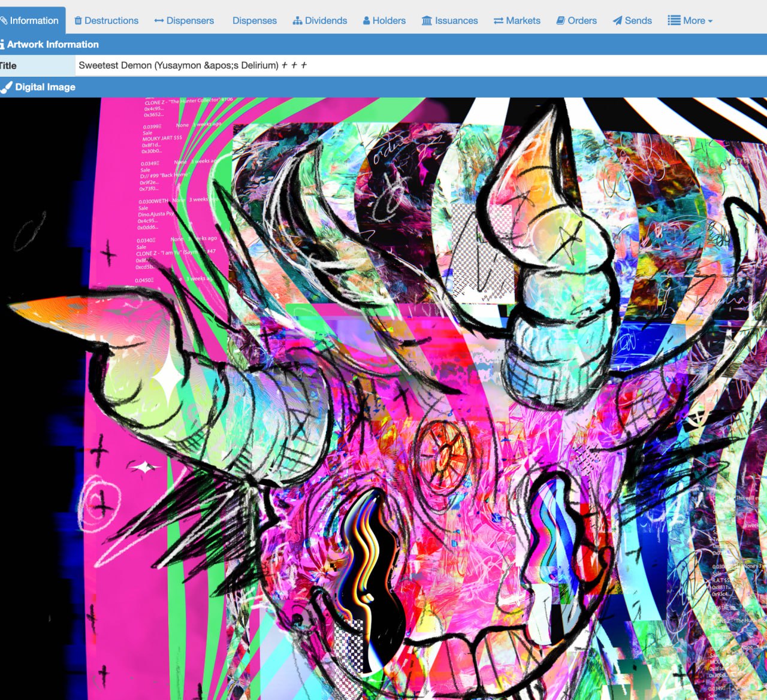Click the paintbrush icon beside Digital Image

coord(7,87)
